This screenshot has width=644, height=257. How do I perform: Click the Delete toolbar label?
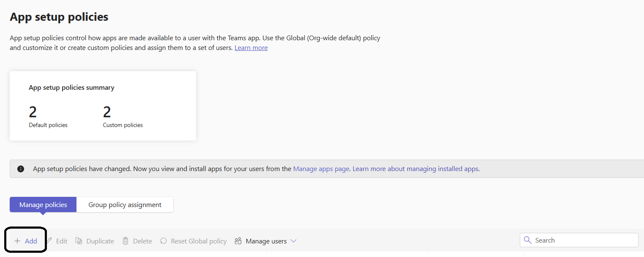tap(142, 241)
